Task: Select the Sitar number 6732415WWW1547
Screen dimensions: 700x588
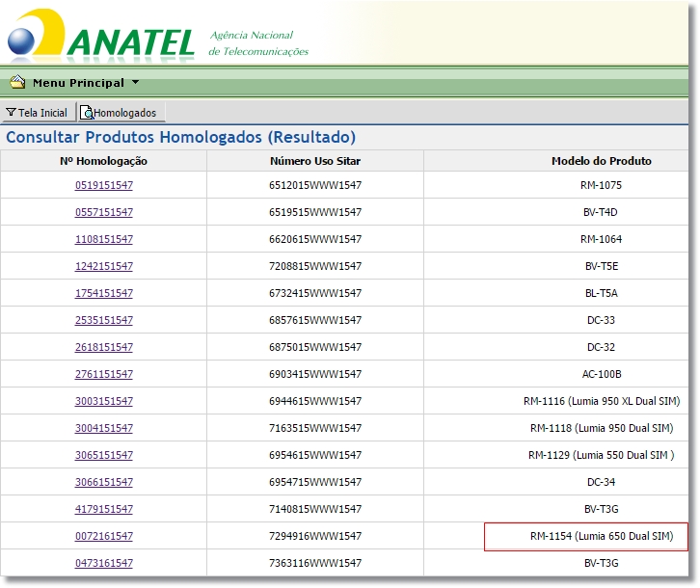Action: [315, 293]
